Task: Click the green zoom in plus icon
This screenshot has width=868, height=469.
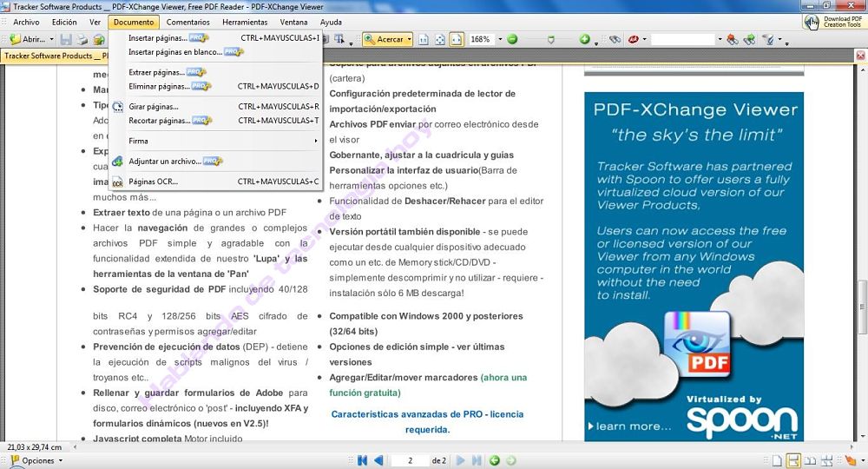Action: coord(584,39)
